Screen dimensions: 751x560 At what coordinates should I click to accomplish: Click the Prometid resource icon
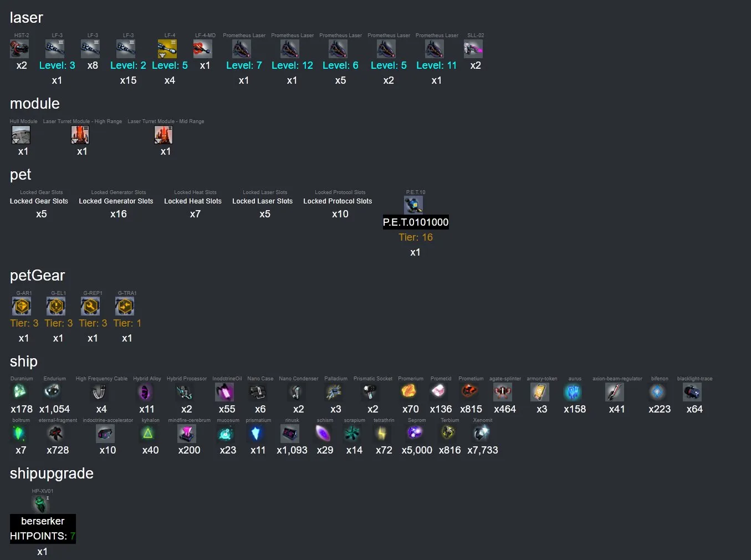coord(439,392)
